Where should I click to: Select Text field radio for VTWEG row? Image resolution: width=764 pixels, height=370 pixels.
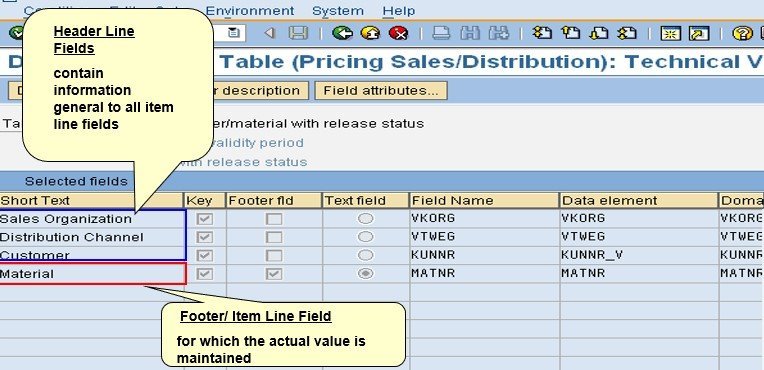(365, 237)
